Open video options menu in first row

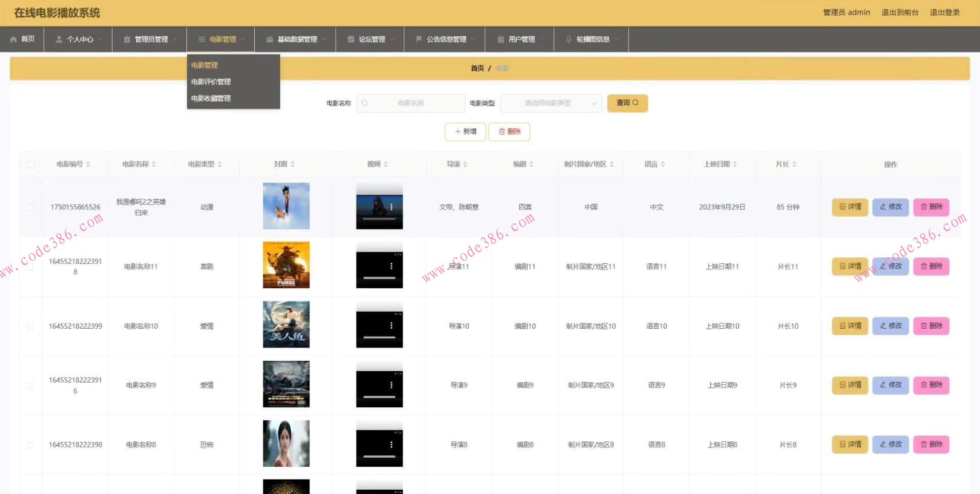(392, 207)
